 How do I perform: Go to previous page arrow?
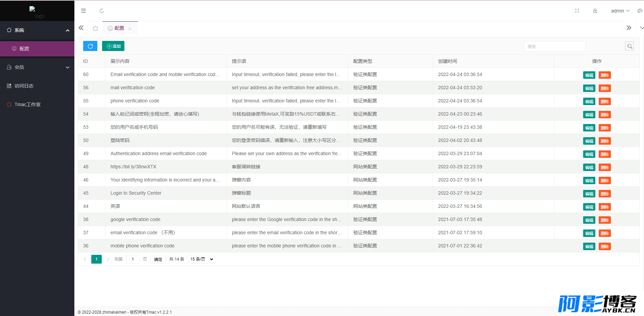(x=85, y=259)
